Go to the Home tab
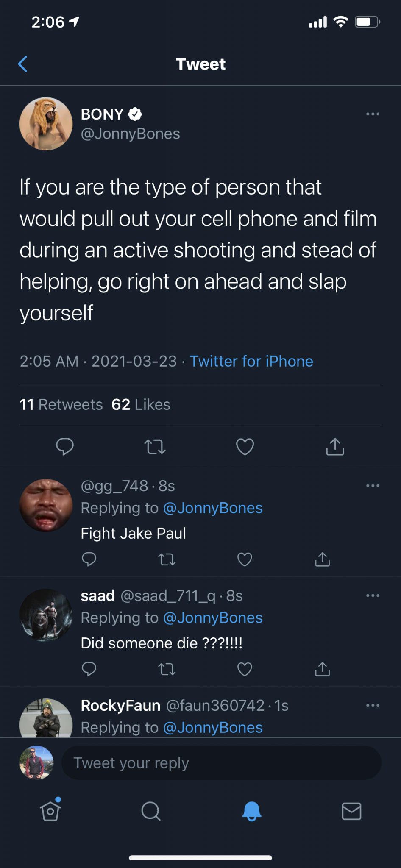Image resolution: width=401 pixels, height=868 pixels. pos(50,811)
